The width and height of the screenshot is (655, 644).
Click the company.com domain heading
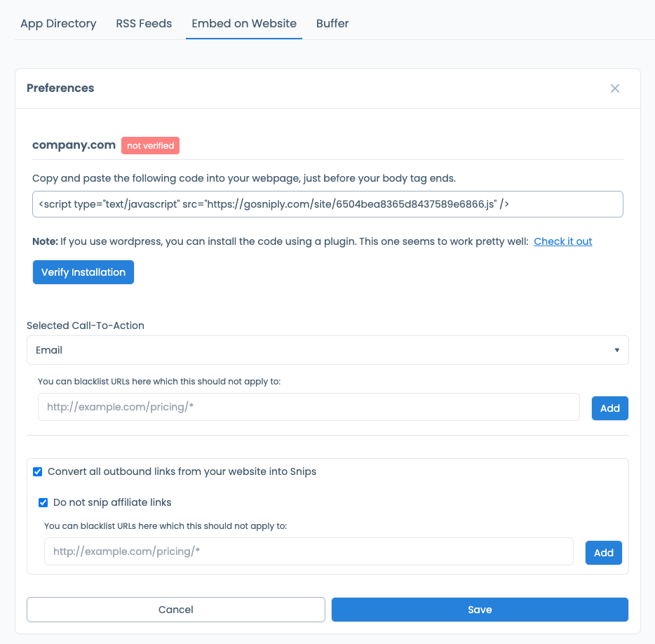(74, 145)
